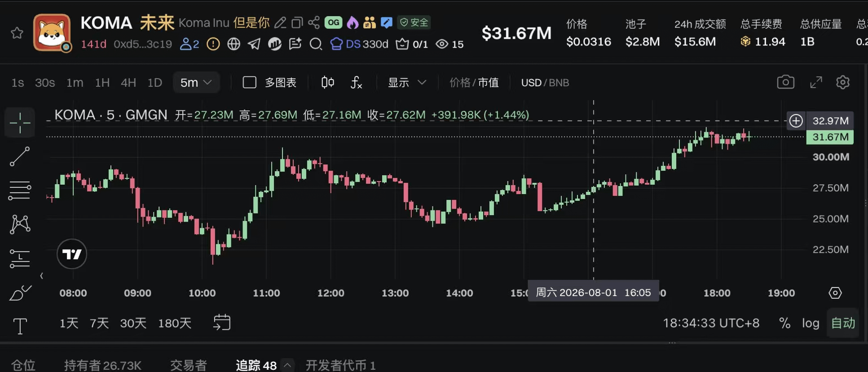Viewport: 868px width, 372px height.
Task: Set chart currency to USD
Action: tap(531, 83)
